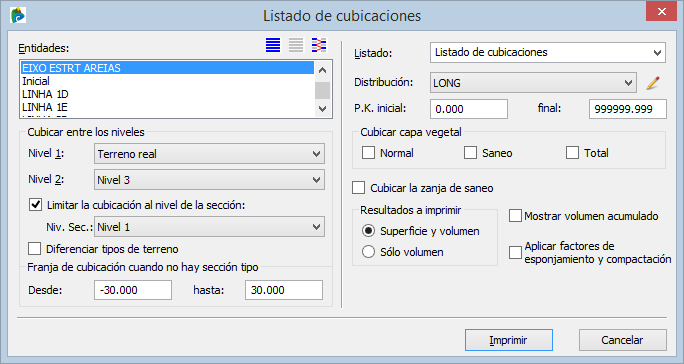Open the Listado dropdown

pyautogui.click(x=548, y=52)
